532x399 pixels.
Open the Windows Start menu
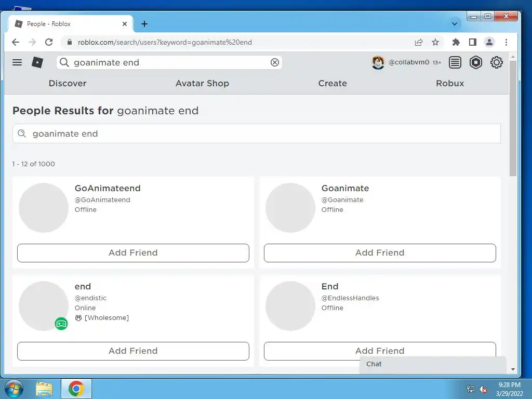coord(14,389)
